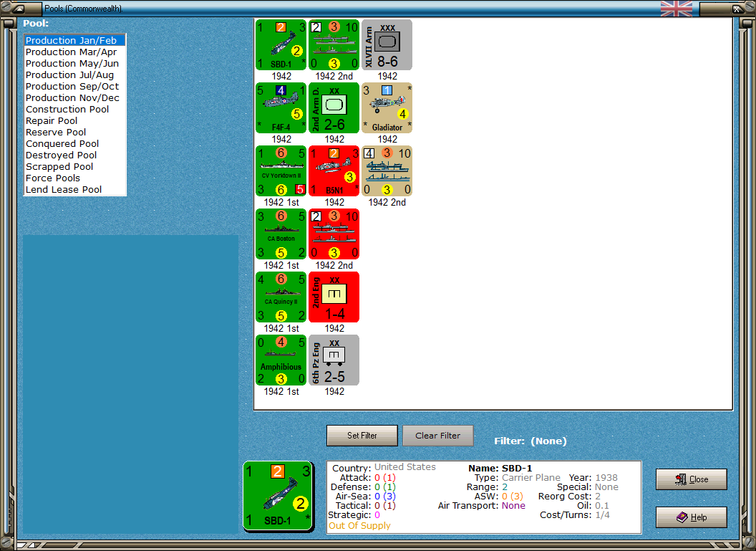Open the Repair Pool entry
The image size is (756, 551).
(74, 121)
